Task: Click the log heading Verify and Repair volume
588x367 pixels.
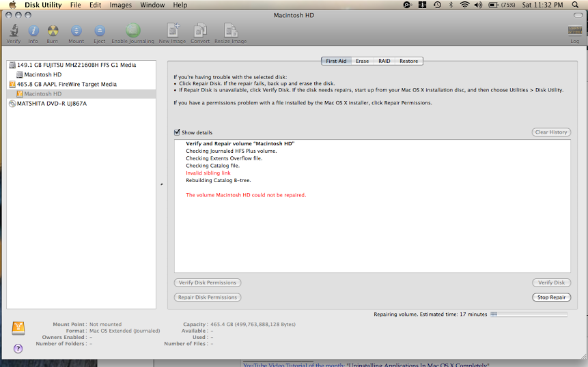Action: [x=240, y=144]
